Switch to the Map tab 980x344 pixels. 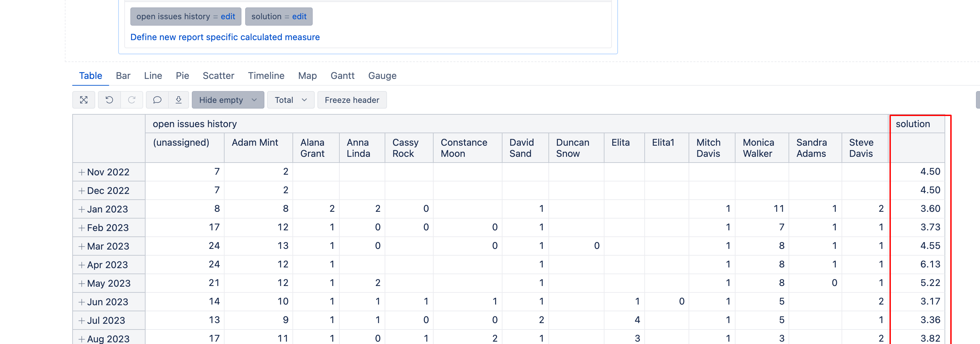coord(307,76)
